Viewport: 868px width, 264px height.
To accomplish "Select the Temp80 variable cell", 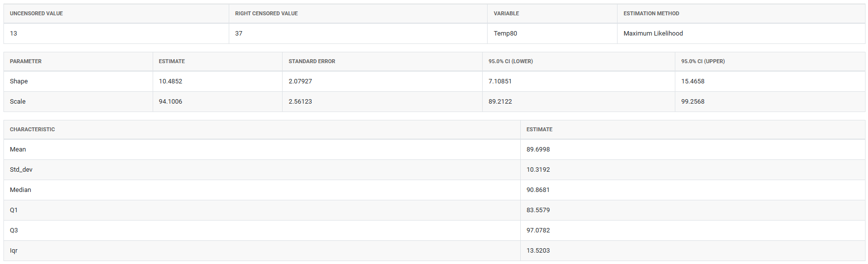I will [505, 34].
